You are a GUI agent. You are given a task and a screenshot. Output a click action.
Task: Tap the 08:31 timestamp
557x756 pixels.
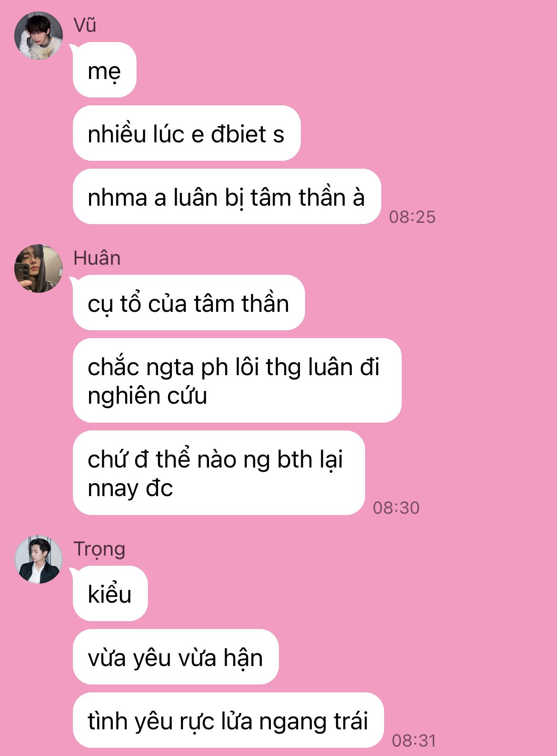(x=414, y=741)
